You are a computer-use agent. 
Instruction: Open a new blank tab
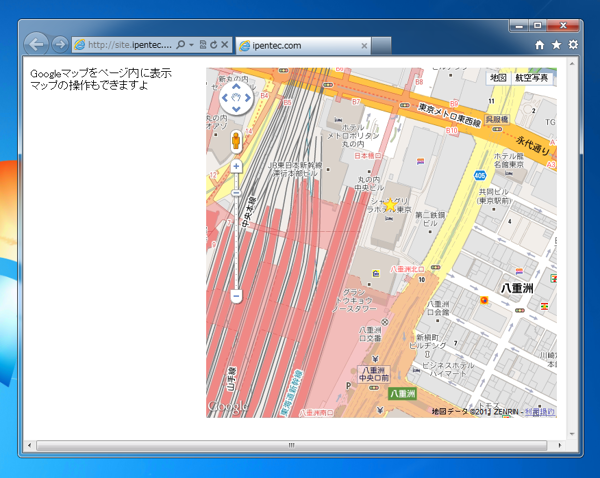pyautogui.click(x=381, y=46)
